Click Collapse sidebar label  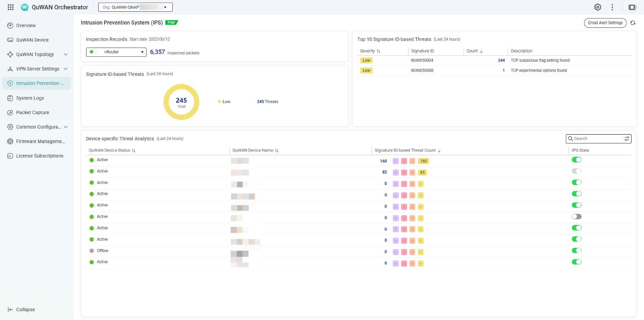[x=25, y=310]
